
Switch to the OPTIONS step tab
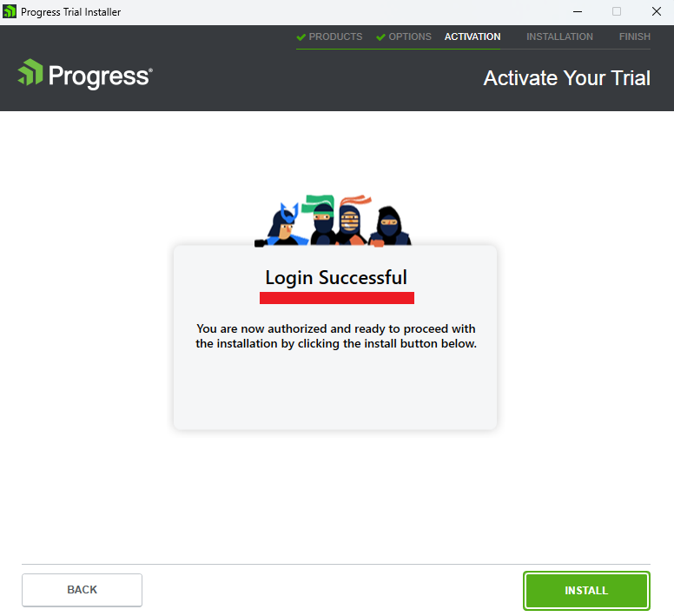pyautogui.click(x=410, y=37)
